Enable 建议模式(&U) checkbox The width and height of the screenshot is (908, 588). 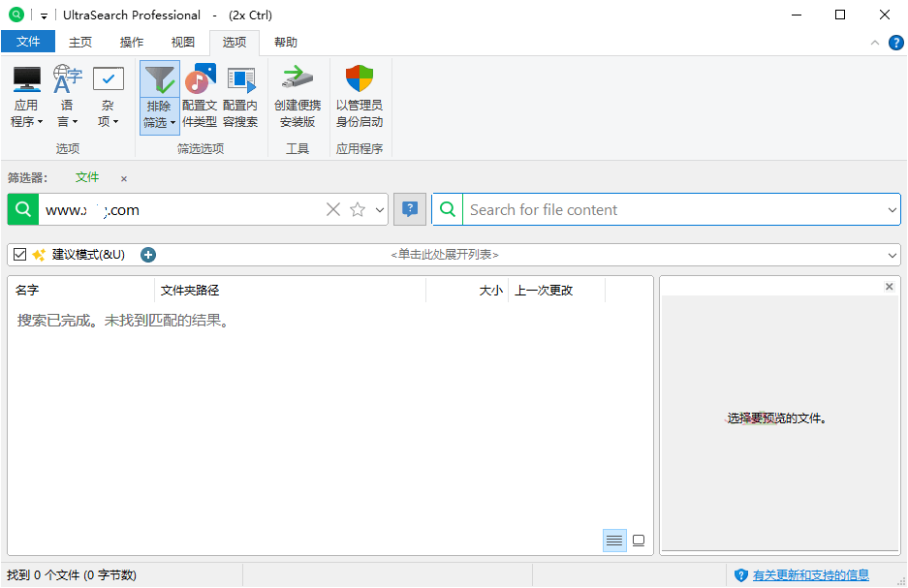click(x=19, y=254)
